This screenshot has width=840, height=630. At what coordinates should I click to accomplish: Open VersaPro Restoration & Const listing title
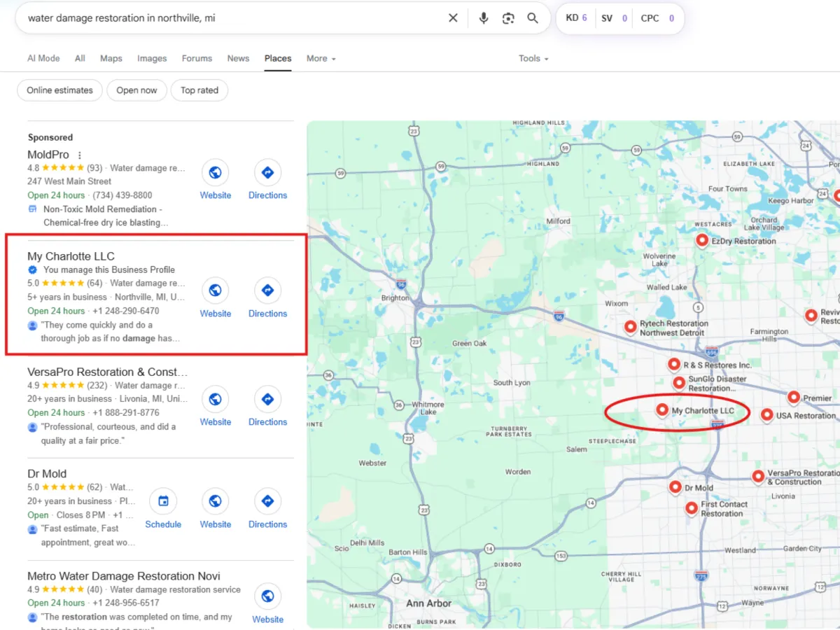click(107, 372)
